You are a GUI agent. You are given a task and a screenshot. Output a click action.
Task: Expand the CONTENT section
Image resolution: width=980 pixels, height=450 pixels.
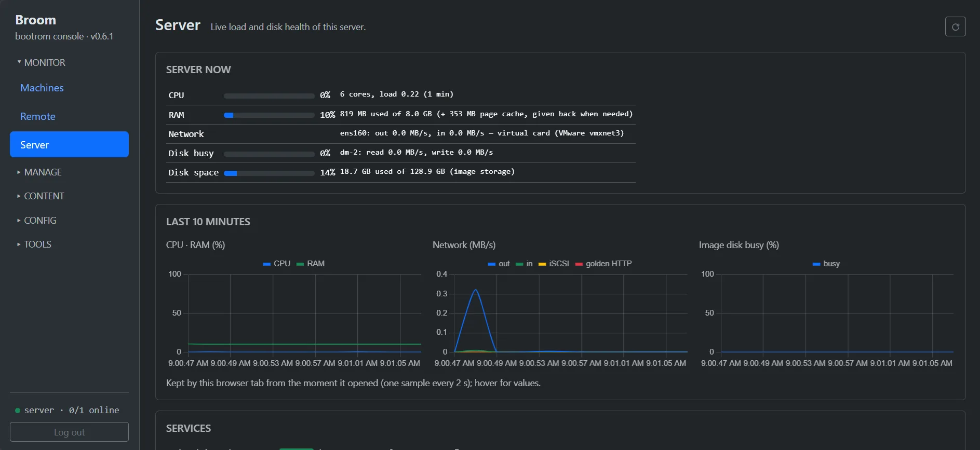click(41, 196)
